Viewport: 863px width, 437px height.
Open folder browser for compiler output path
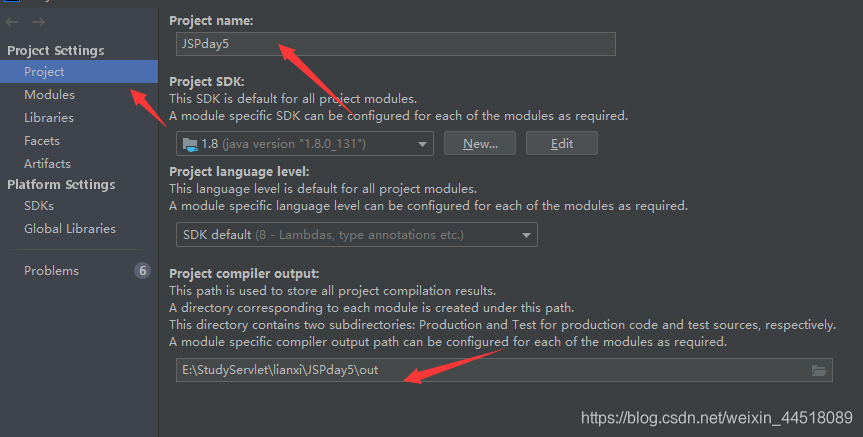(819, 370)
